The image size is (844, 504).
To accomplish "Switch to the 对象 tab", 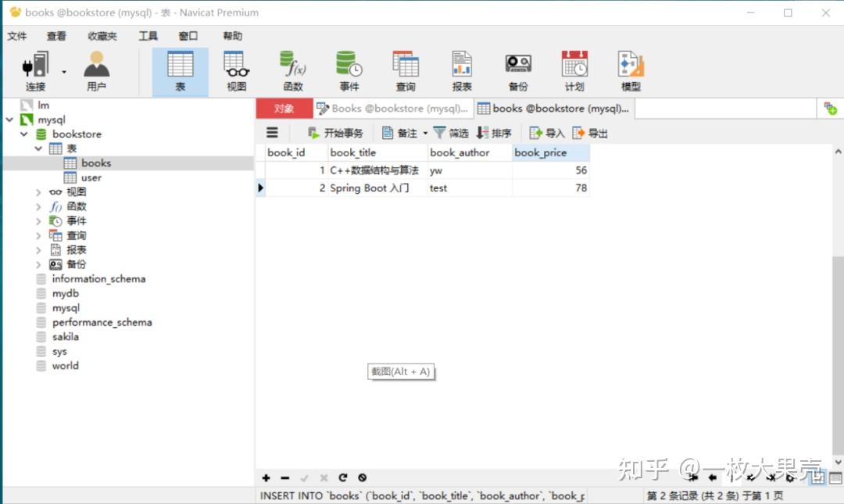I will pyautogui.click(x=284, y=108).
